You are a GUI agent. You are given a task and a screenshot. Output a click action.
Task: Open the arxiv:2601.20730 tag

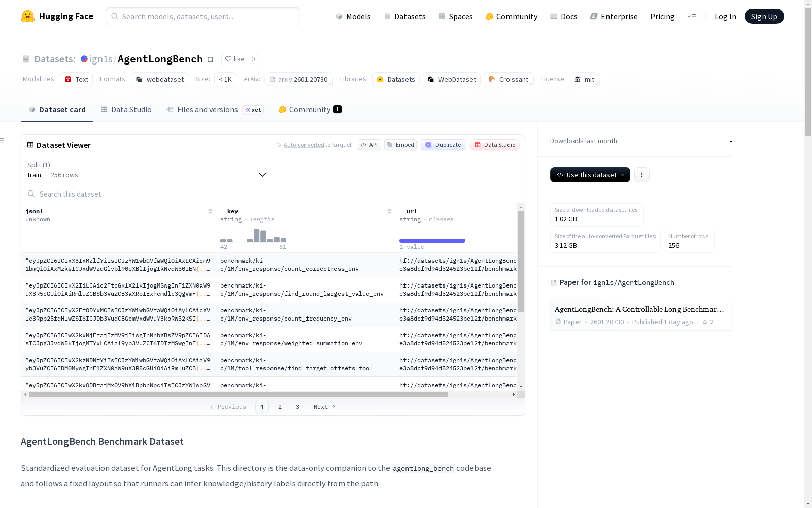(x=298, y=79)
